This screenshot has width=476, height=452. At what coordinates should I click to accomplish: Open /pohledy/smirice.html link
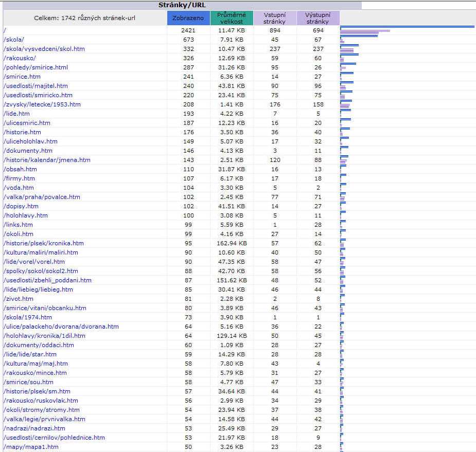coord(36,67)
